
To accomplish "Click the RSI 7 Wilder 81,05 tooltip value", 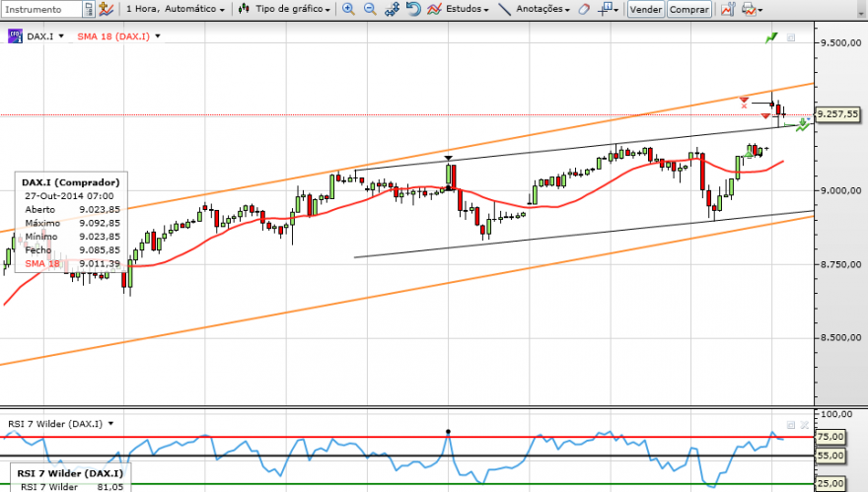I will [110, 487].
